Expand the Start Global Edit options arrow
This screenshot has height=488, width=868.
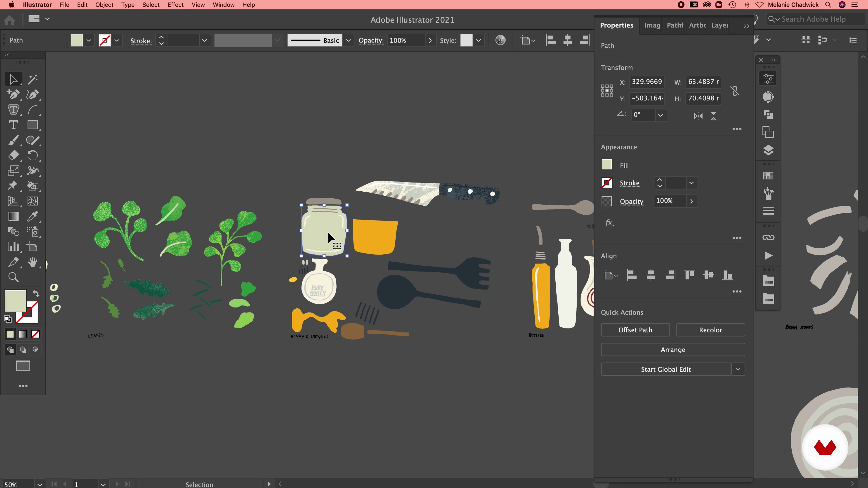[738, 369]
